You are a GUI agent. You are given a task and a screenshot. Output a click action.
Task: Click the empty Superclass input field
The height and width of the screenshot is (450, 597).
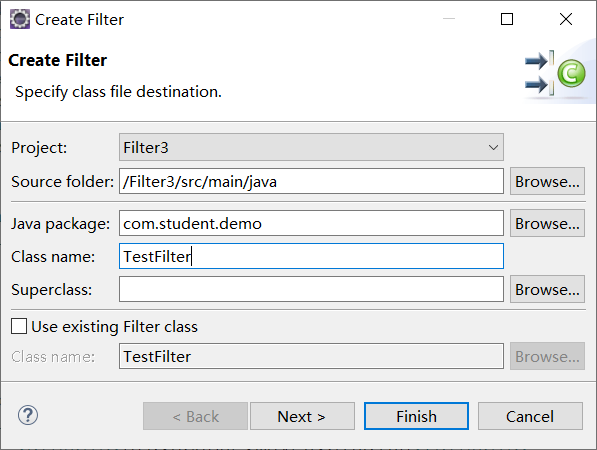pos(311,289)
